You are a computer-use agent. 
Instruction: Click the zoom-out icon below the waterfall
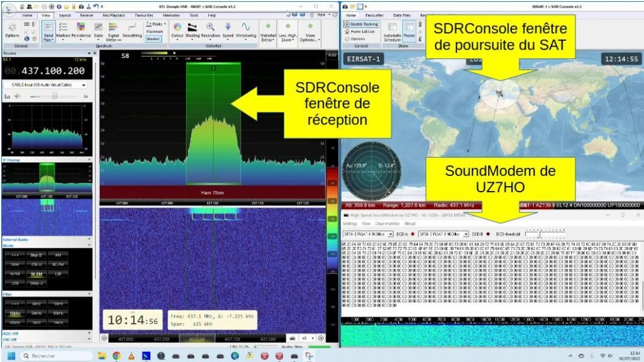(x=104, y=338)
